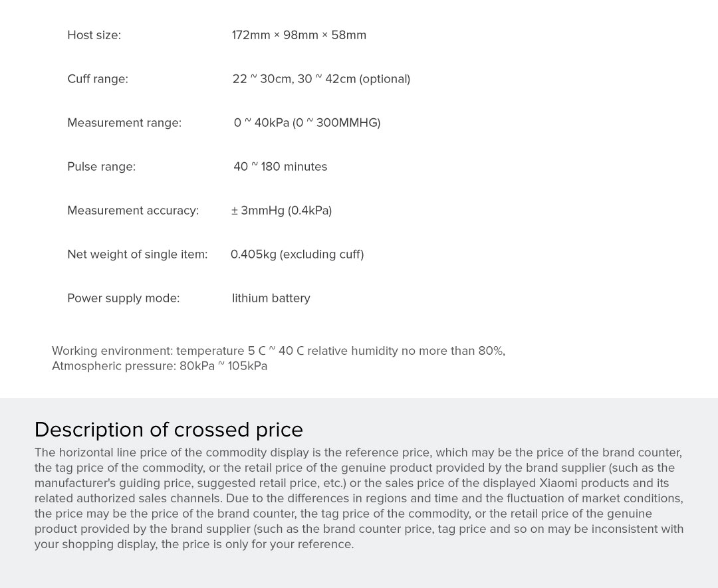Click the "Net weight of single item:" label
The width and height of the screenshot is (718, 588).
(x=137, y=254)
